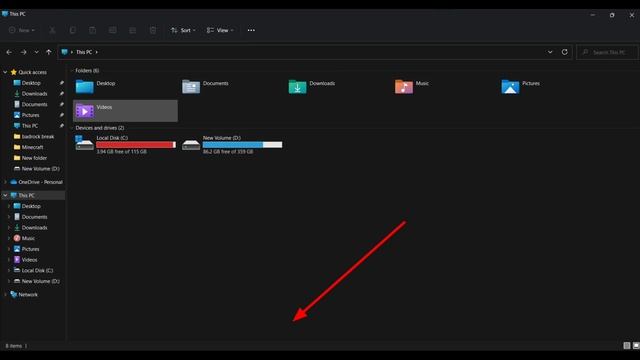640x360 pixels.
Task: Click the Copy toolbar icon
Action: click(73, 30)
